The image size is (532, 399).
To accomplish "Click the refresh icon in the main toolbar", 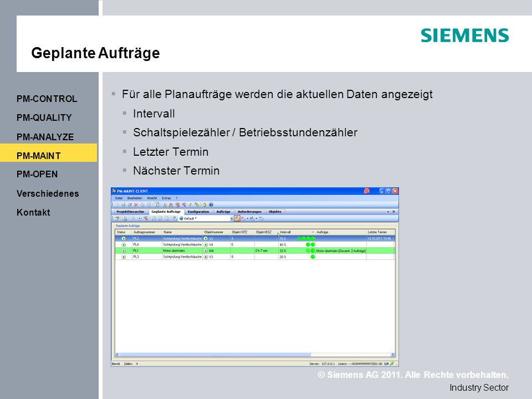I will click(157, 204).
